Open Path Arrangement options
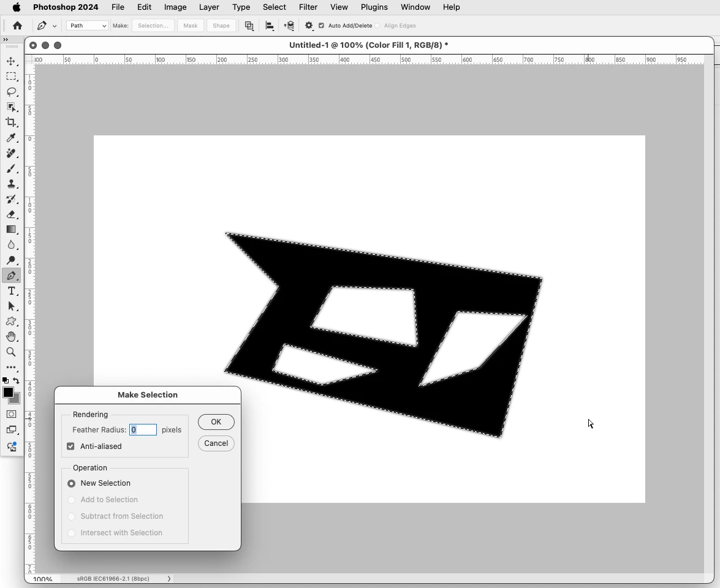 [289, 26]
